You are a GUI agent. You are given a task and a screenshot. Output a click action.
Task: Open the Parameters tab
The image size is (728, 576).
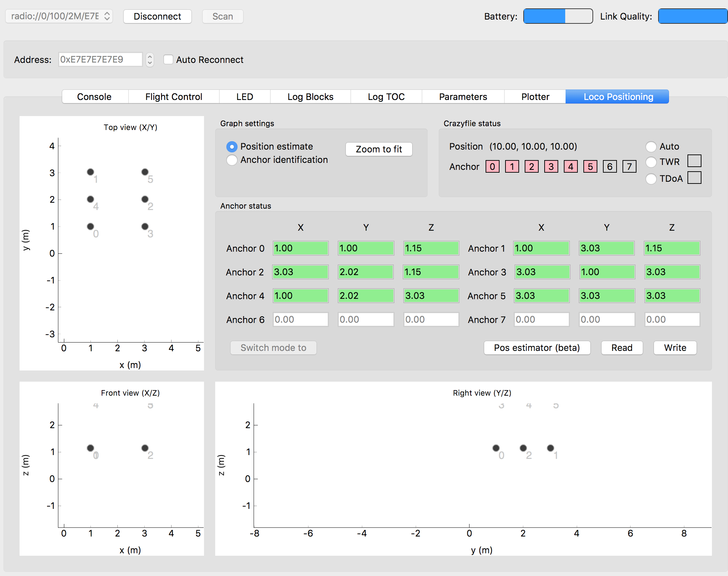click(463, 96)
